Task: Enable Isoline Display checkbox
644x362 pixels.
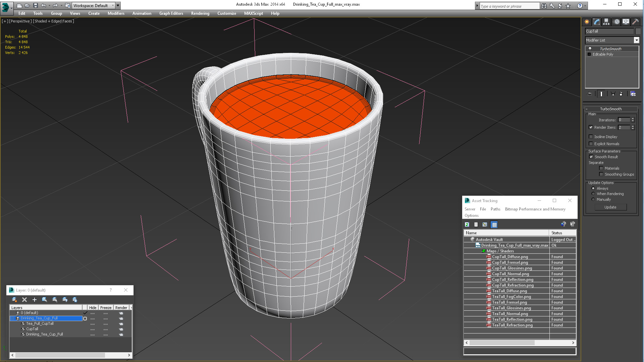Action: 591,137
